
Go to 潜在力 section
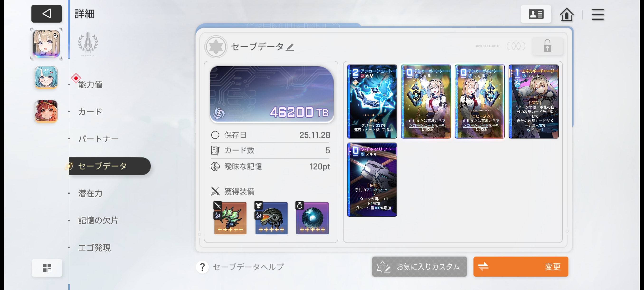click(90, 193)
